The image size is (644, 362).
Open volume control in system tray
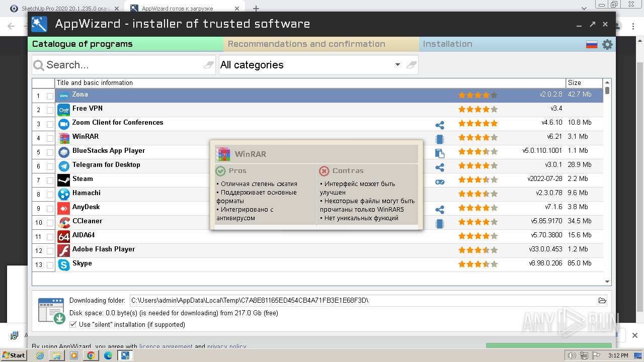pos(571,355)
